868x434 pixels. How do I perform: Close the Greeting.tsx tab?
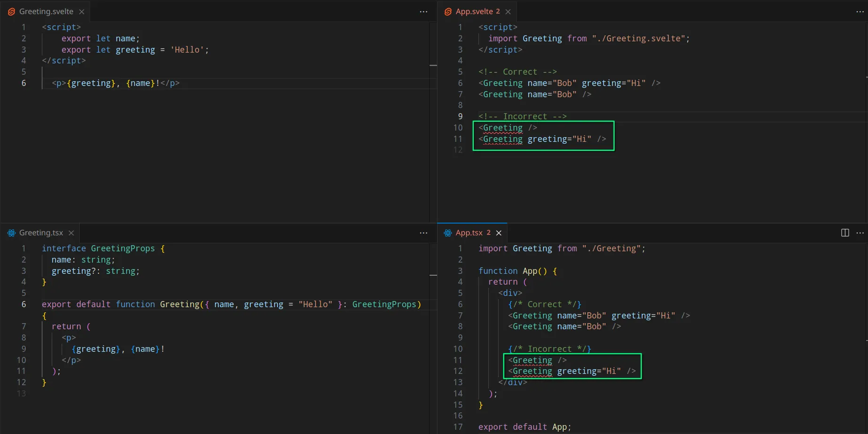pyautogui.click(x=71, y=233)
